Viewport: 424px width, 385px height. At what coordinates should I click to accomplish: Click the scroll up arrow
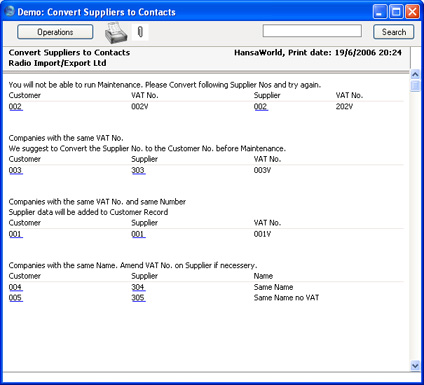[415, 74]
